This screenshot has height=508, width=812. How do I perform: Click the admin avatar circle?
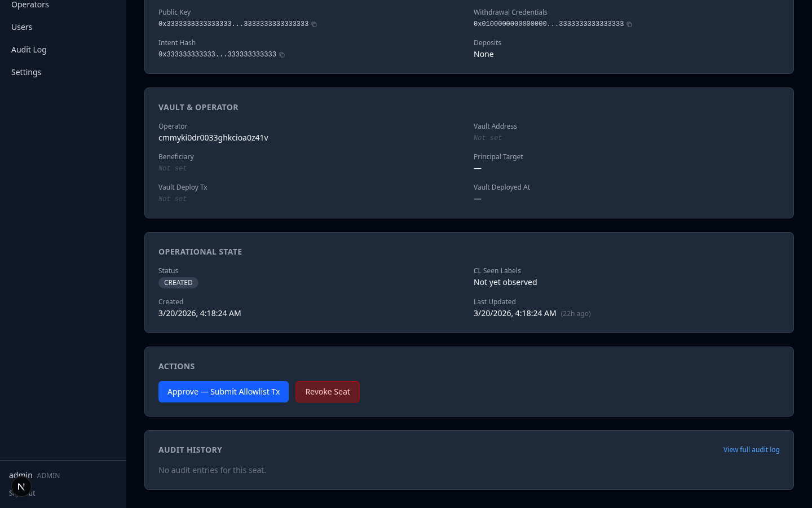[x=21, y=486]
